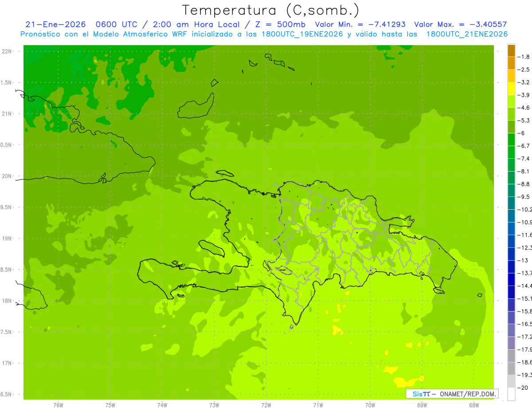This screenshot has width=532, height=411.
Task: Click the "76W" longitude axis label
Action: tap(58, 405)
